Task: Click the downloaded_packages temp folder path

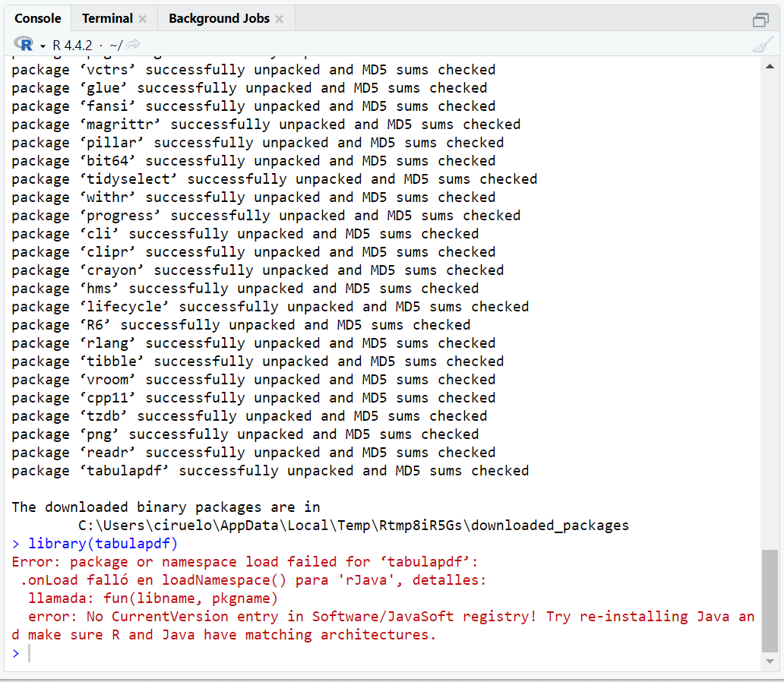Action: pos(353,526)
